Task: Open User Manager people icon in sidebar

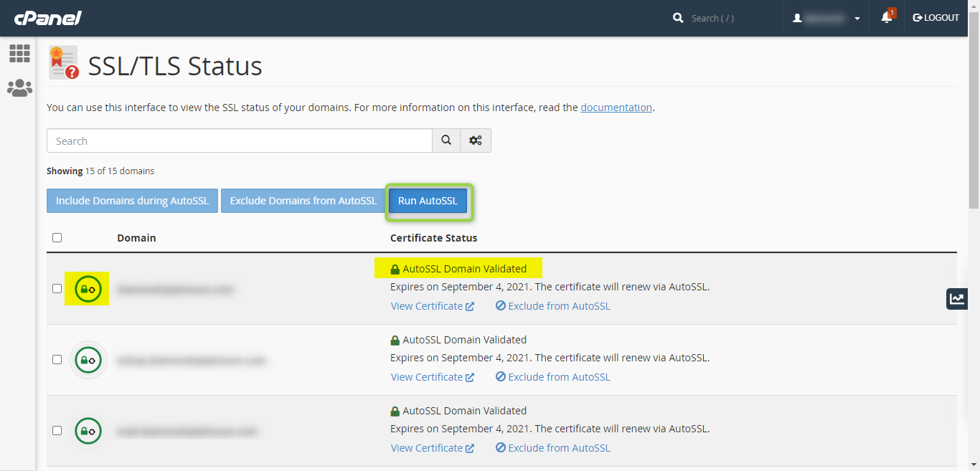Action: 19,88
